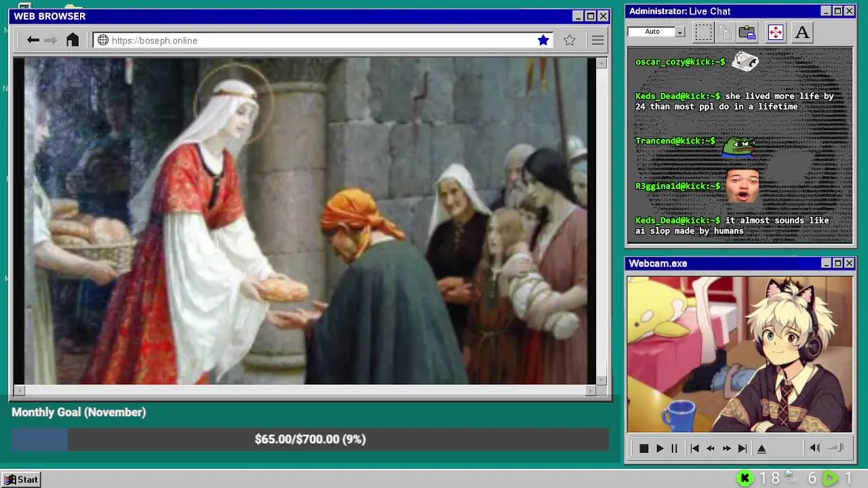This screenshot has height=488, width=868.
Task: Click the Cozy image icon in taskbar
Action: (791, 476)
